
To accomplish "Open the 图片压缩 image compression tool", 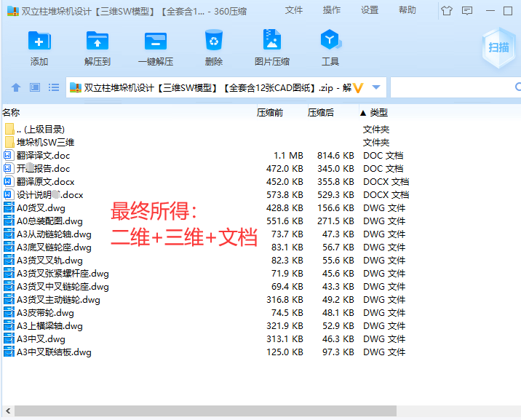I will tap(272, 39).
